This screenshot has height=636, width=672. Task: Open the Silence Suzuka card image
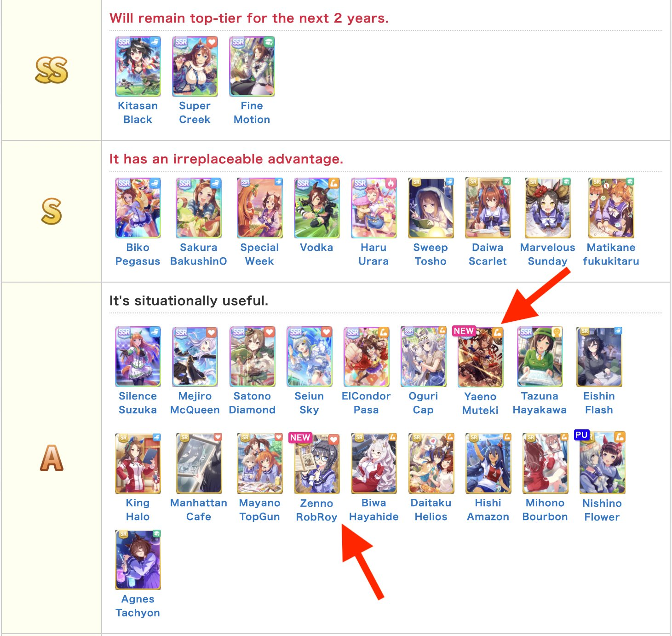coord(138,357)
